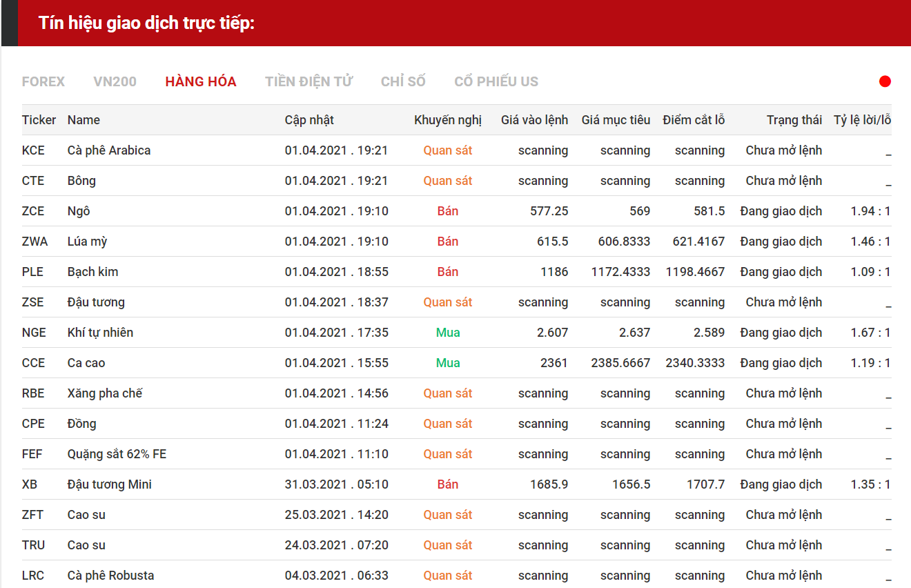Image resolution: width=911 pixels, height=588 pixels.
Task: Click the Name column header
Action: coord(84,120)
